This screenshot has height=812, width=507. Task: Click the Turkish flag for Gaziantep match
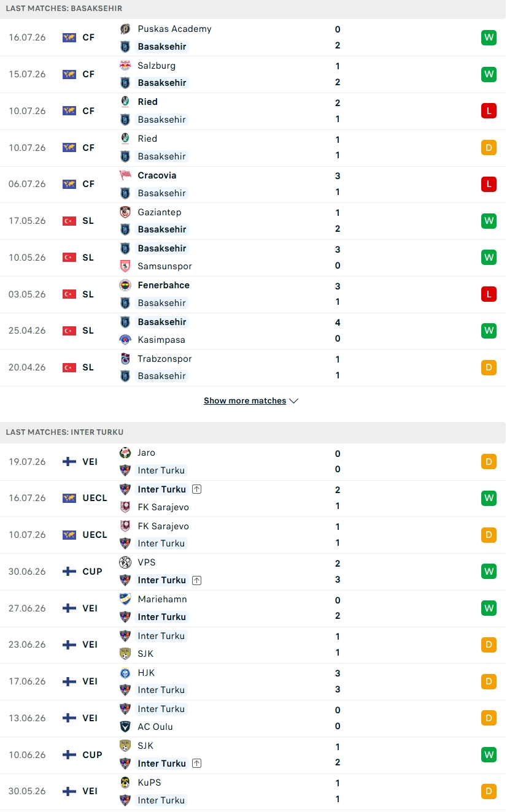(x=69, y=221)
